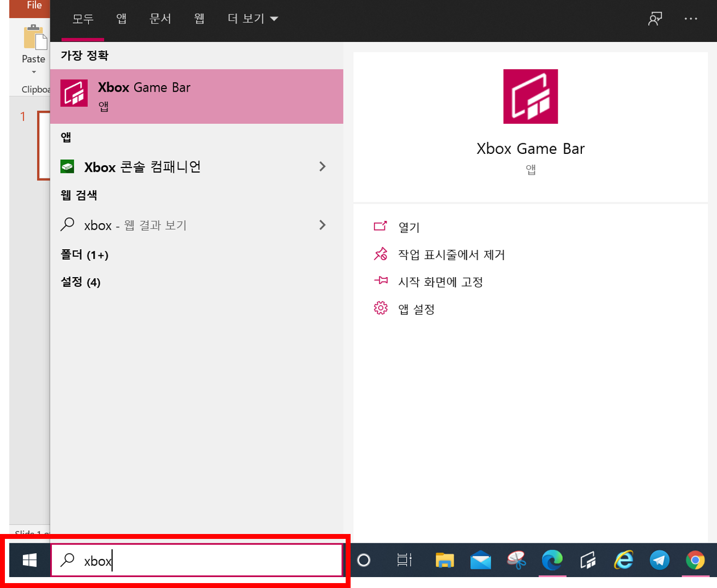The height and width of the screenshot is (588, 717).
Task: Open the Snipping tool icon on taskbar
Action: coord(516,560)
